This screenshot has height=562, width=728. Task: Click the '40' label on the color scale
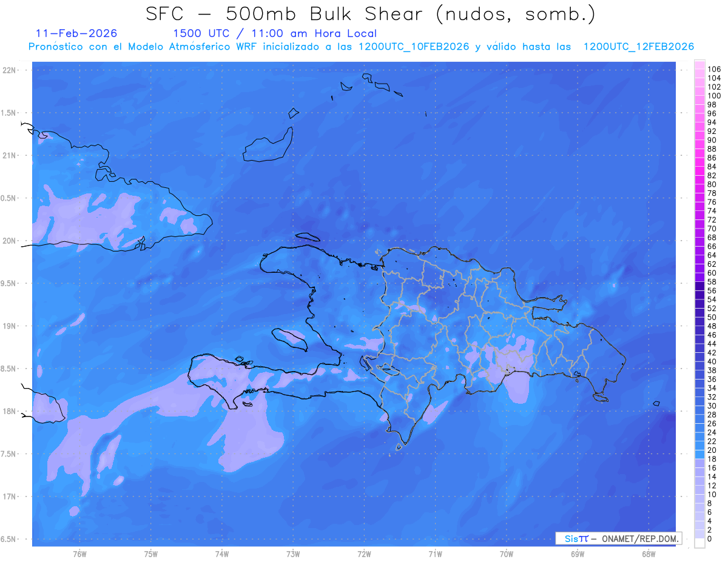click(712, 361)
